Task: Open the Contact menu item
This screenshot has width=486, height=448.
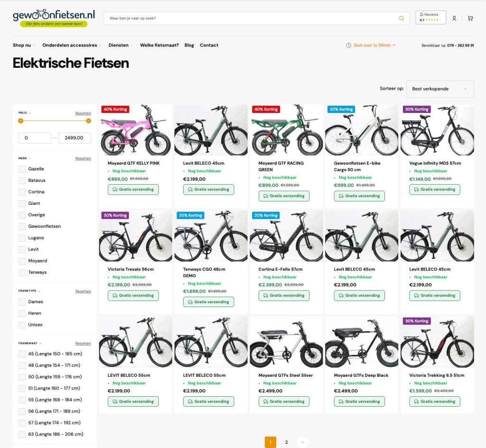Action: [x=209, y=45]
